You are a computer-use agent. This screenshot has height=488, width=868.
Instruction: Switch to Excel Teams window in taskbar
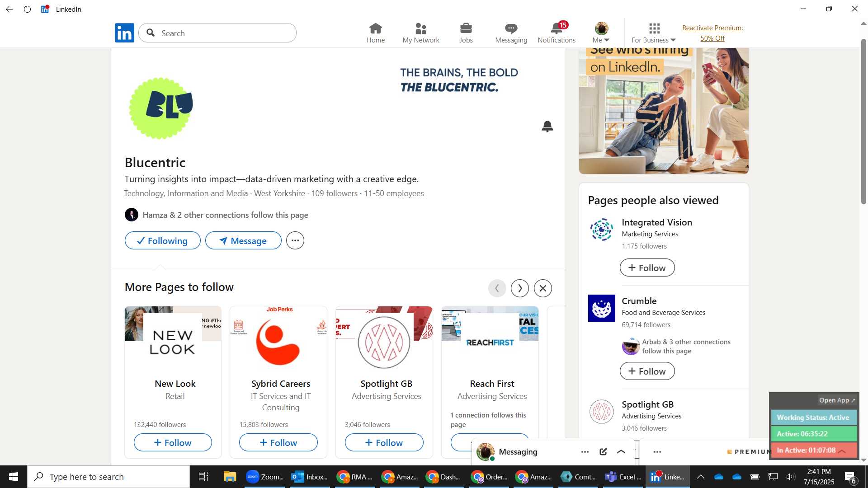point(623,477)
